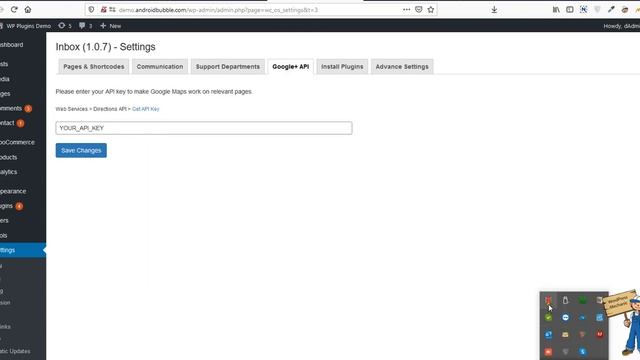Open the tracking protection shield icon
Screen dimensions: 640x360
[91, 9]
